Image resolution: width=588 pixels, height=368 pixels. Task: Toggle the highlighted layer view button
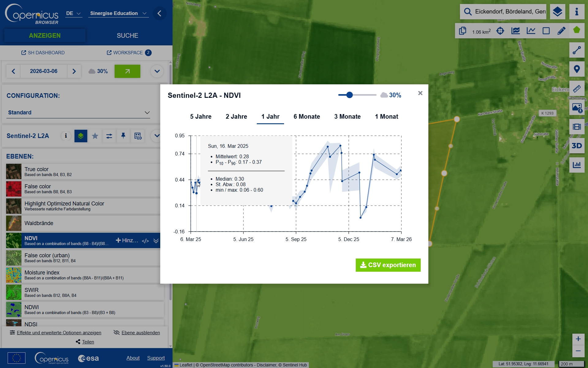[x=81, y=136]
